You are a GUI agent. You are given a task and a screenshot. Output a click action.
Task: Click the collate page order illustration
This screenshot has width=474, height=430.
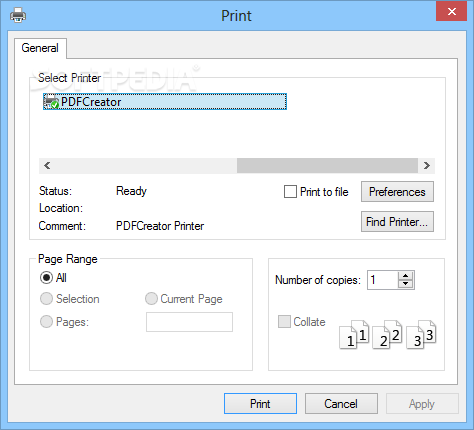[388, 335]
